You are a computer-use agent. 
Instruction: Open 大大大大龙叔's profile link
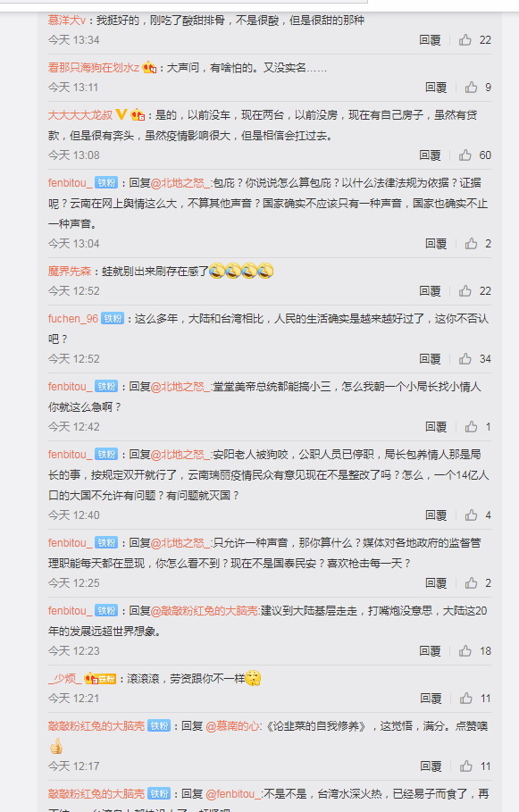[80, 114]
